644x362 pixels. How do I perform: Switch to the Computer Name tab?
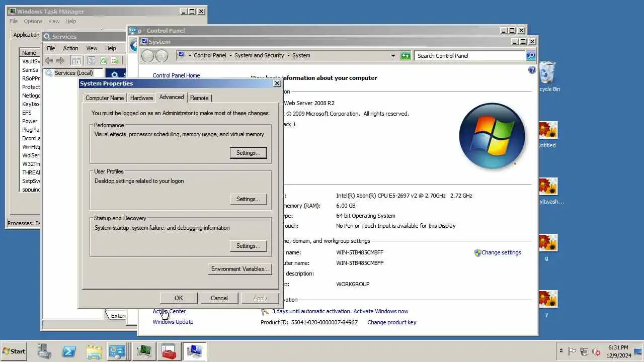[105, 98]
